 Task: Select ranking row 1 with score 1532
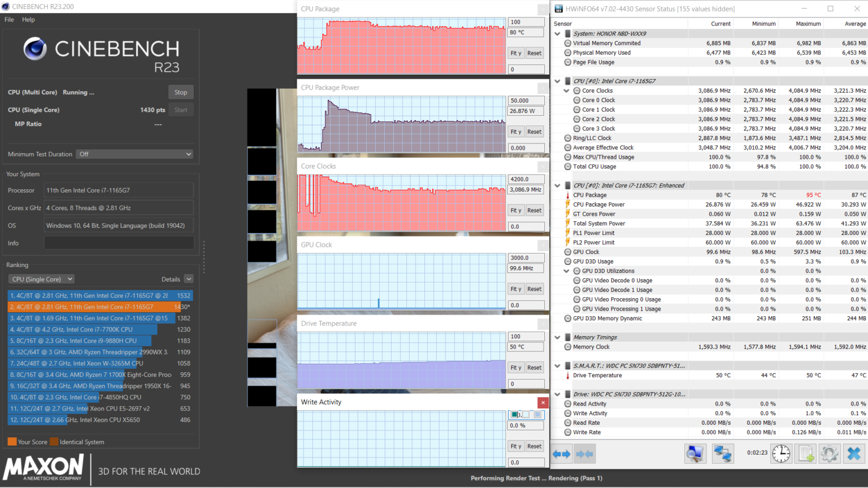coord(100,295)
